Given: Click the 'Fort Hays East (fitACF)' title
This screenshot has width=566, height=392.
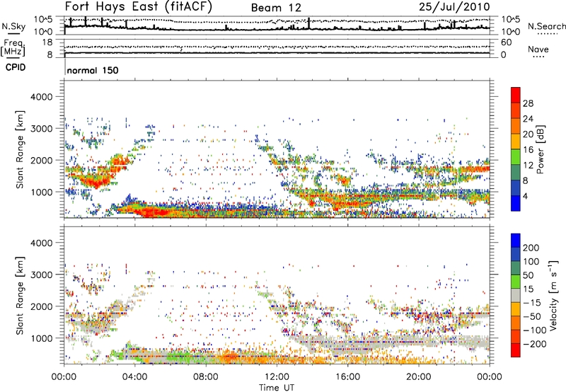Looking at the screenshot, I should (139, 6).
